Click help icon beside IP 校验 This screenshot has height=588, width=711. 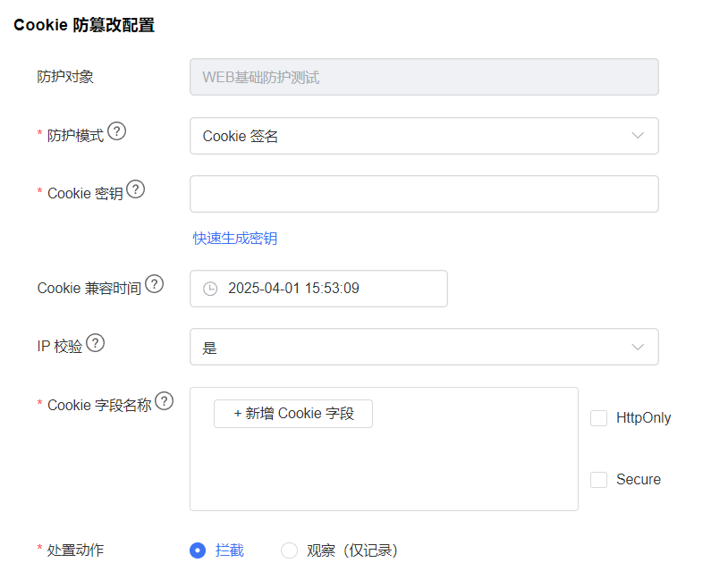[95, 343]
